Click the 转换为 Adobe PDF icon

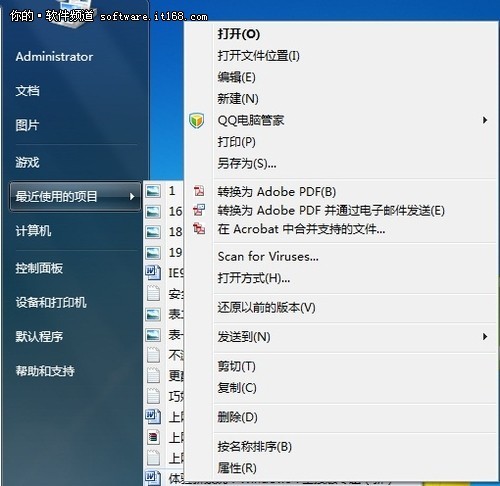pyautogui.click(x=199, y=191)
